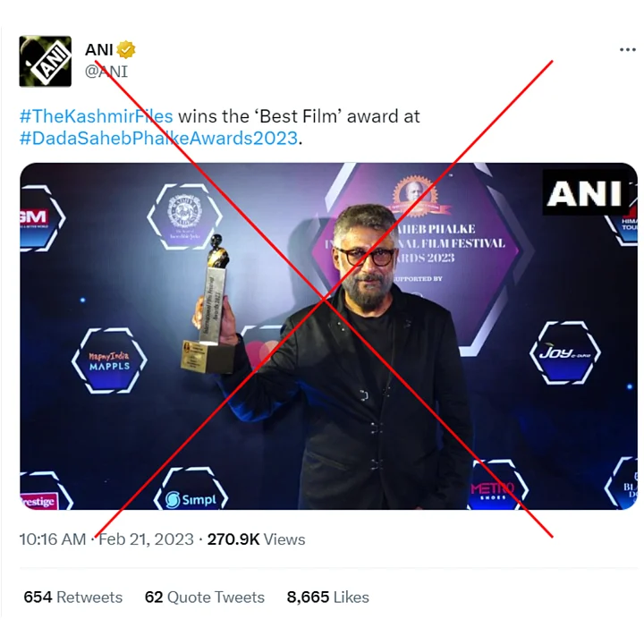Click the Mappls logo in the photo
The image size is (644, 644).
click(x=109, y=360)
